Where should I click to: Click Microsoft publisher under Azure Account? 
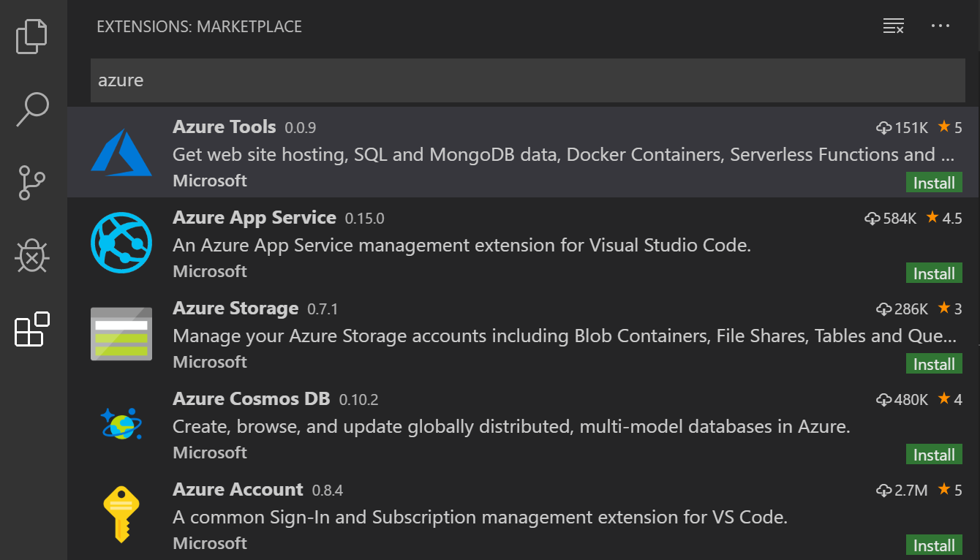[210, 543]
